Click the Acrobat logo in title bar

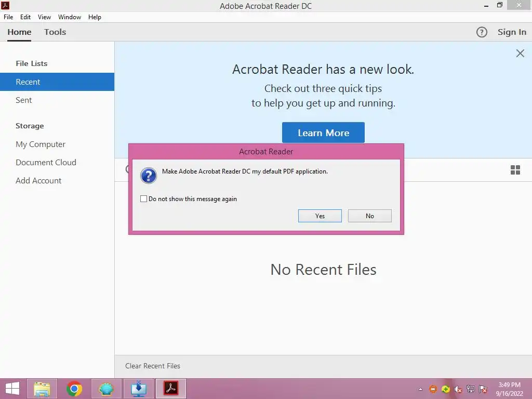click(5, 5)
